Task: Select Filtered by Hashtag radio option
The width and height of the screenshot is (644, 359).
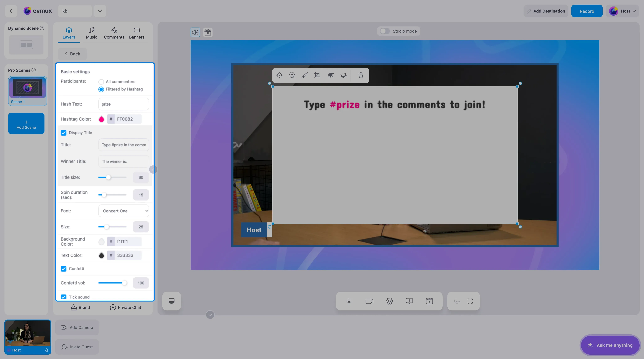Action: coord(101,89)
